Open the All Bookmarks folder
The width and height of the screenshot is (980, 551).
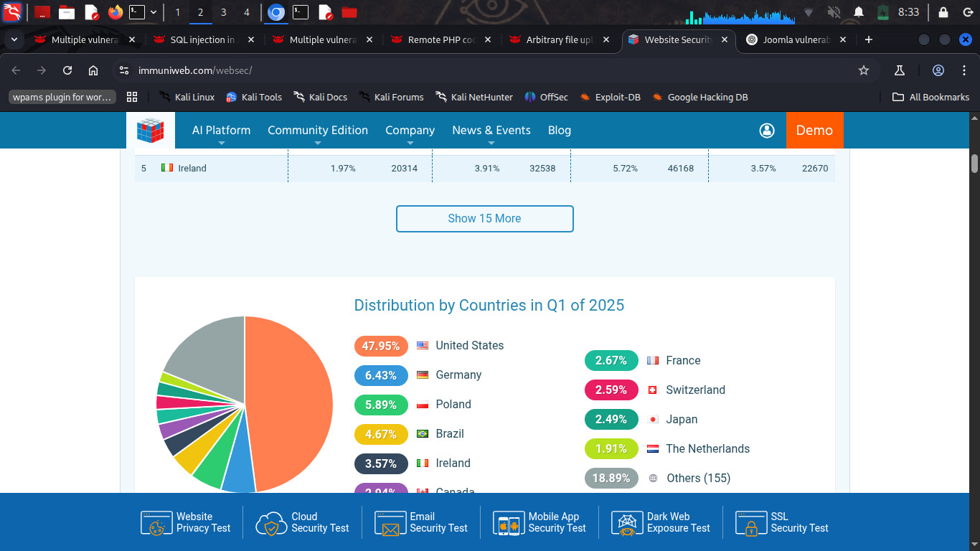tap(930, 97)
